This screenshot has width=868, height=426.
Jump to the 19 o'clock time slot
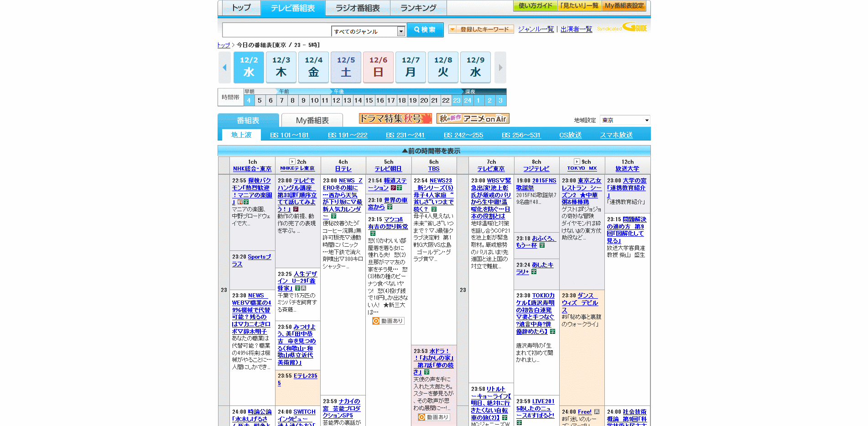click(x=413, y=100)
